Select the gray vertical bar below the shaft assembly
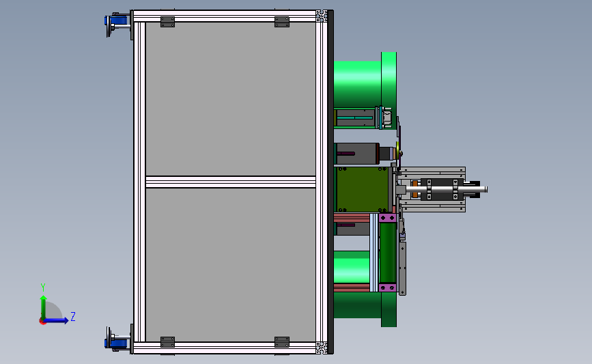This screenshot has width=592, height=364. pyautogui.click(x=402, y=268)
